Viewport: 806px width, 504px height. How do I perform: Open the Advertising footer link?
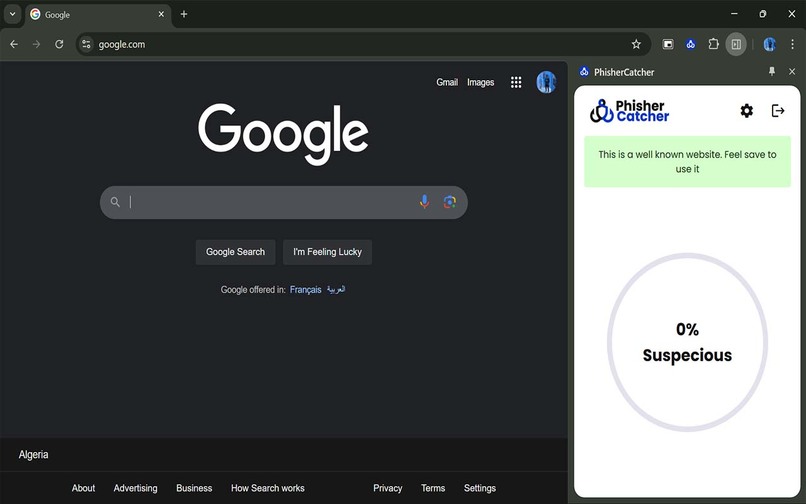(x=136, y=488)
